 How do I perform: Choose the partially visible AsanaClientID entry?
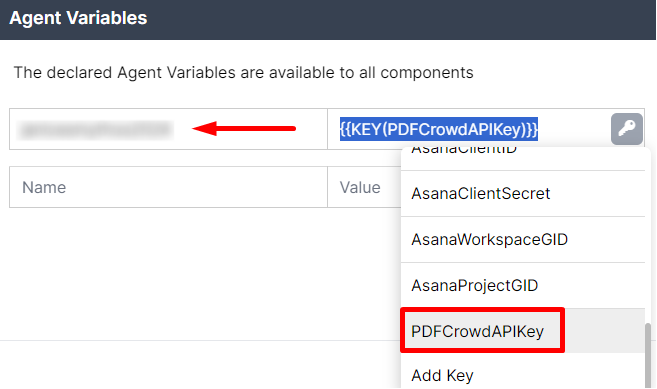464,150
